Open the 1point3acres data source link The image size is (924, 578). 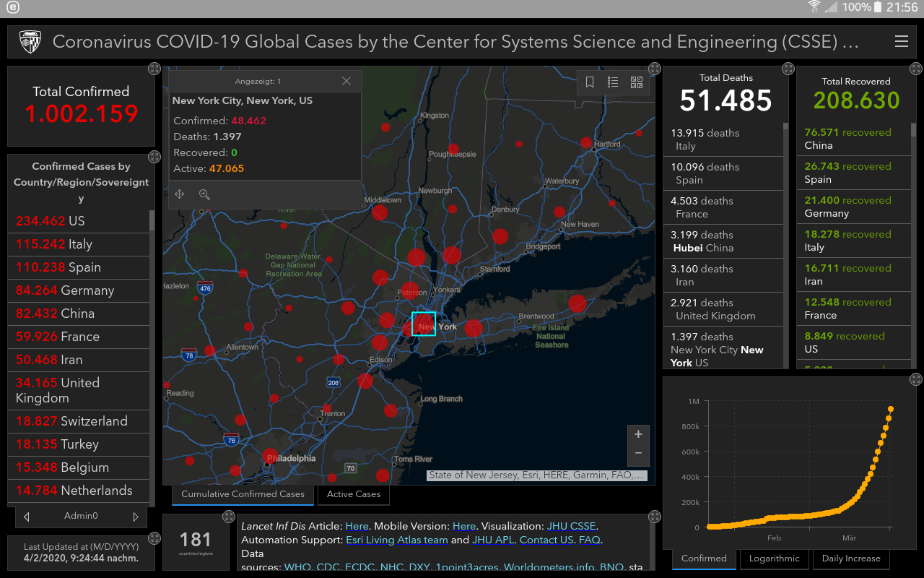[466, 567]
